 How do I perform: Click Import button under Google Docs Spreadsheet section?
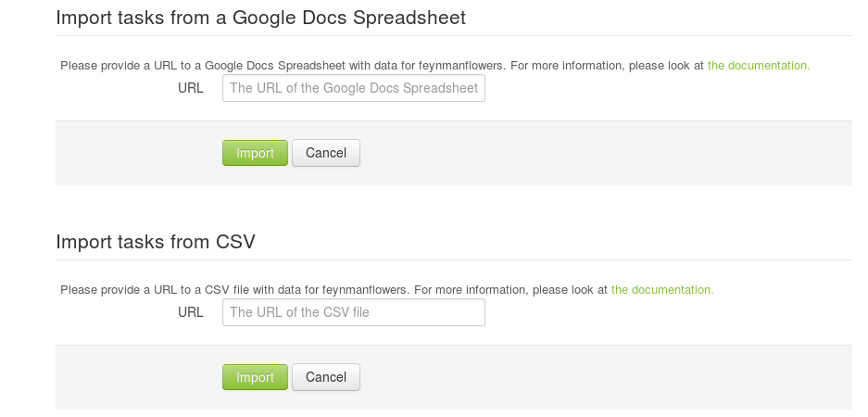255,153
